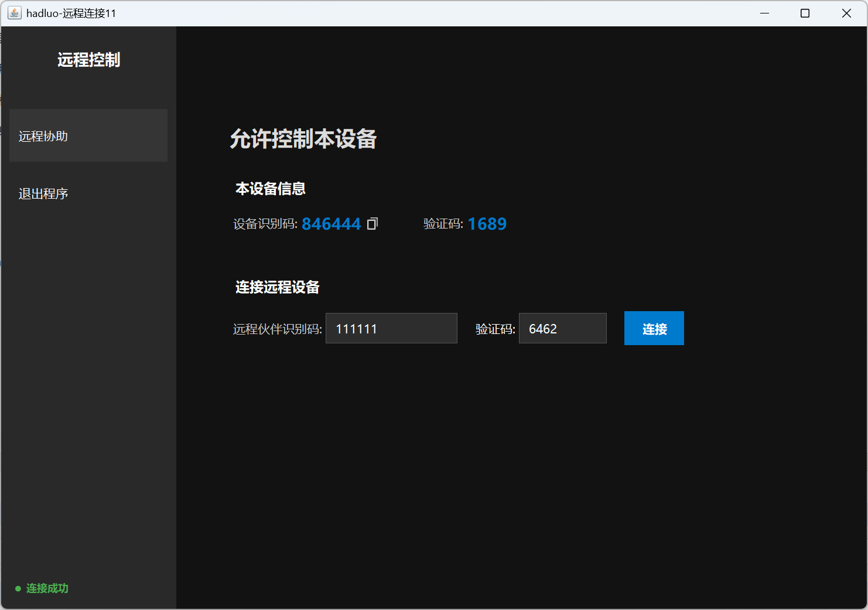Select the verification code 1689
This screenshot has height=610, width=868.
pos(487,224)
